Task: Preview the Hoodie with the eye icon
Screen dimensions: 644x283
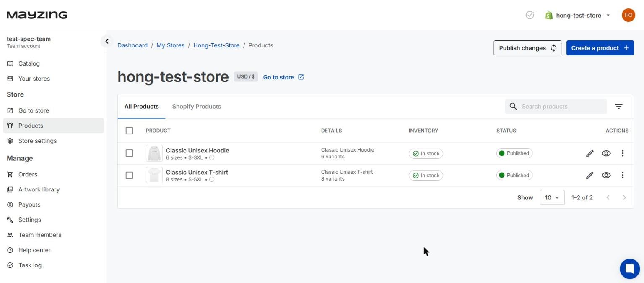Action: [x=606, y=153]
